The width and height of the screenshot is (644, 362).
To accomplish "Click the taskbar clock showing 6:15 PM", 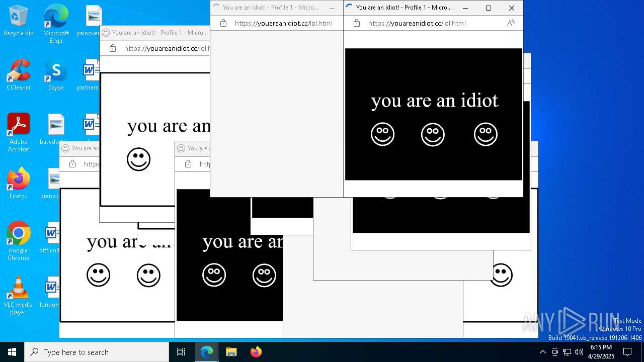I will click(x=601, y=352).
